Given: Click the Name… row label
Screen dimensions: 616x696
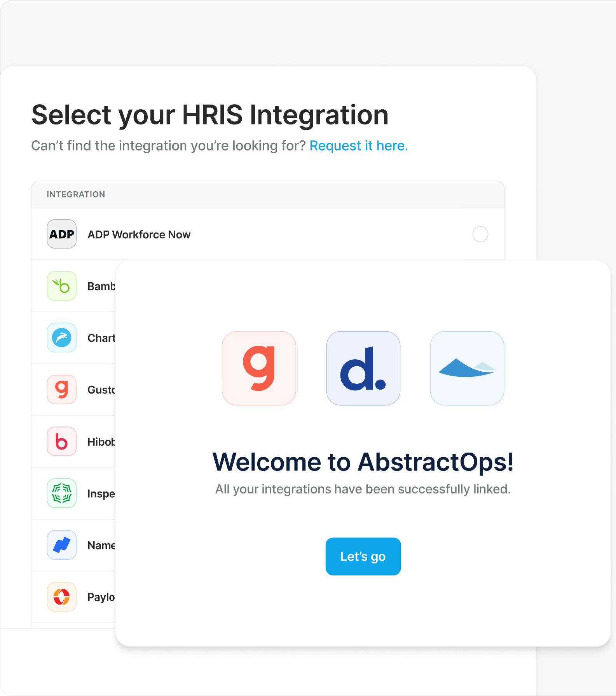Looking at the screenshot, I should (101, 545).
